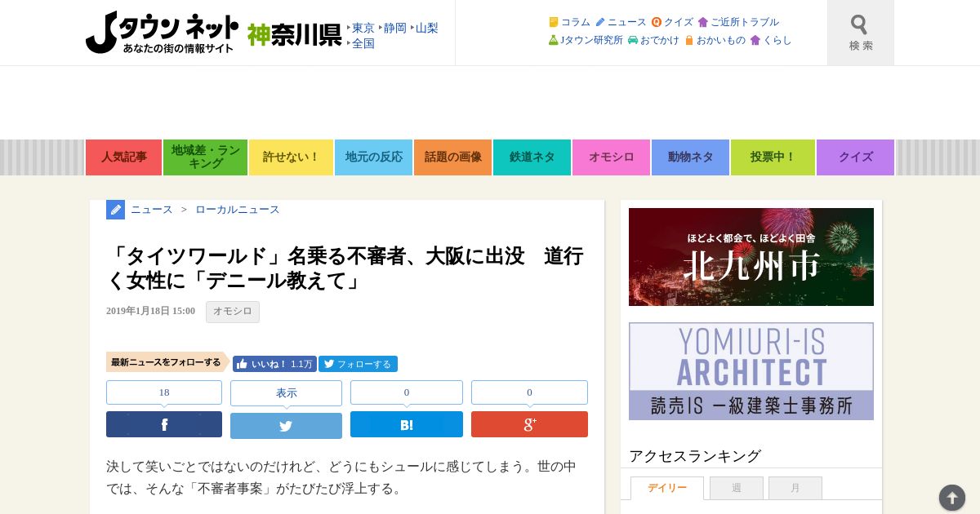Open the search magnifier button
Viewport: 980px width, 514px height.
[860, 33]
